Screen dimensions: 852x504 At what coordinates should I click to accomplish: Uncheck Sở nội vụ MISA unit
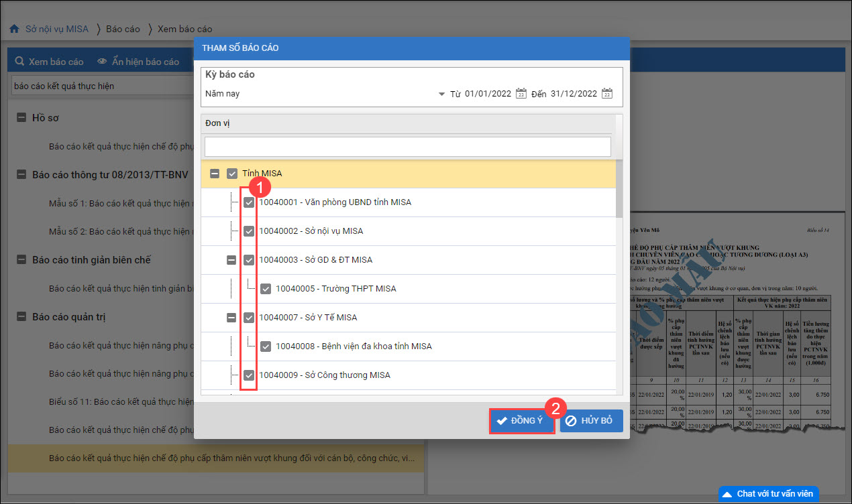249,231
